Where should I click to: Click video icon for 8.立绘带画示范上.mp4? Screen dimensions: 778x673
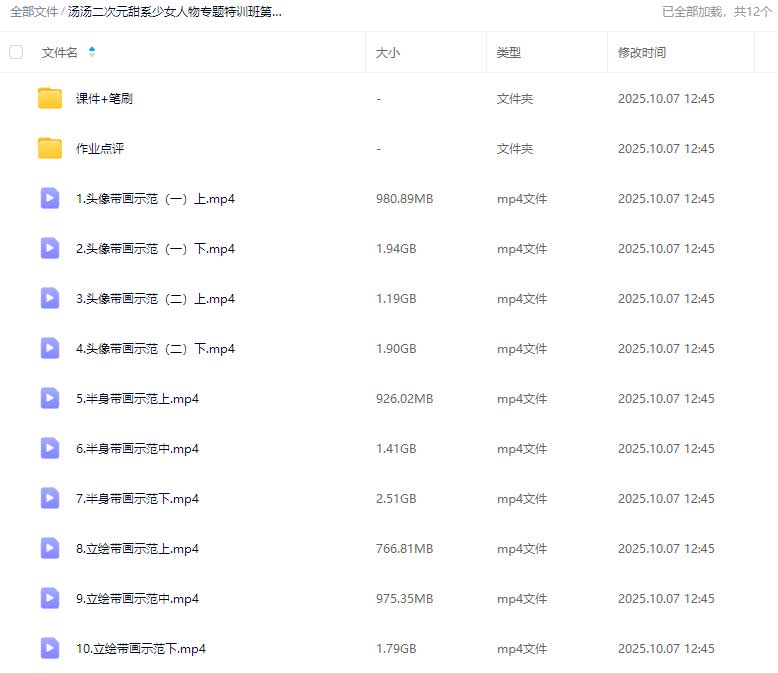[50, 548]
